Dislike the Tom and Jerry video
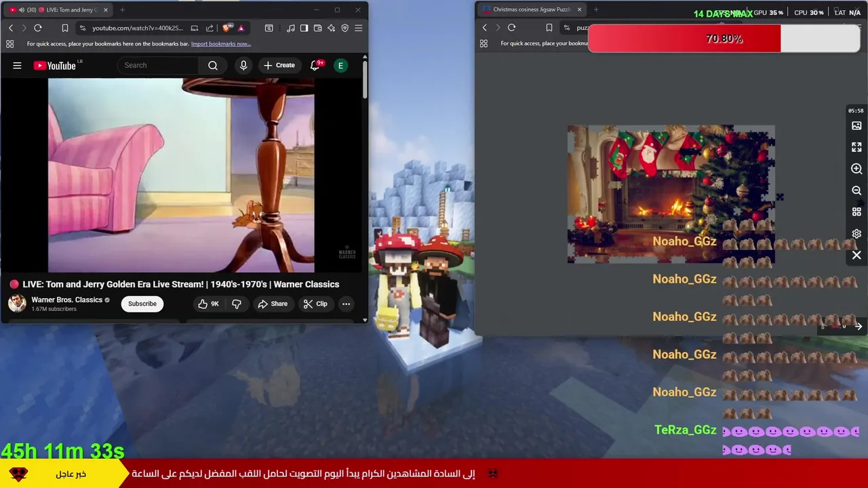Viewport: 868px width, 488px height. [x=237, y=304]
